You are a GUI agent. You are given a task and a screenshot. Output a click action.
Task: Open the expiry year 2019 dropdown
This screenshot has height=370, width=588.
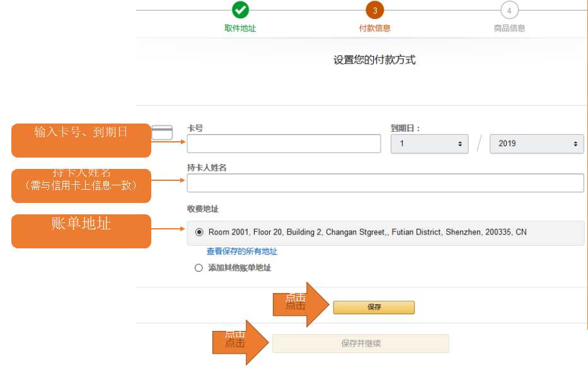[536, 144]
